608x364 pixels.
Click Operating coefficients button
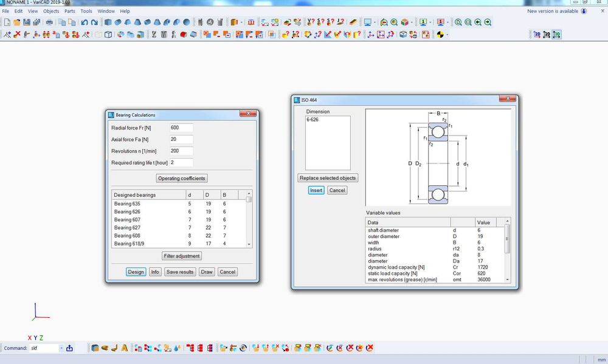coord(181,178)
